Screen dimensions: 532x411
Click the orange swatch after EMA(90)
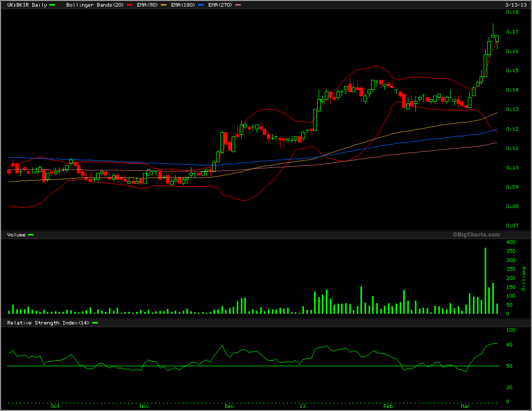point(163,5)
